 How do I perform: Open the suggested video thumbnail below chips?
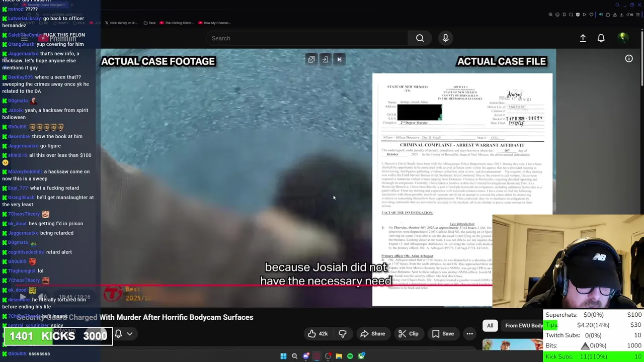[x=512, y=345]
